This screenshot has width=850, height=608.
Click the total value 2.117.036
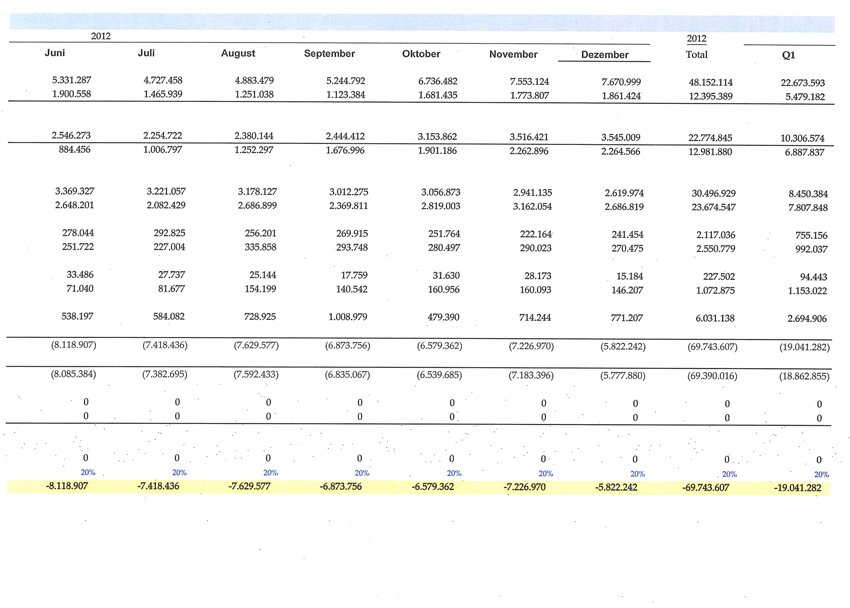(x=716, y=235)
